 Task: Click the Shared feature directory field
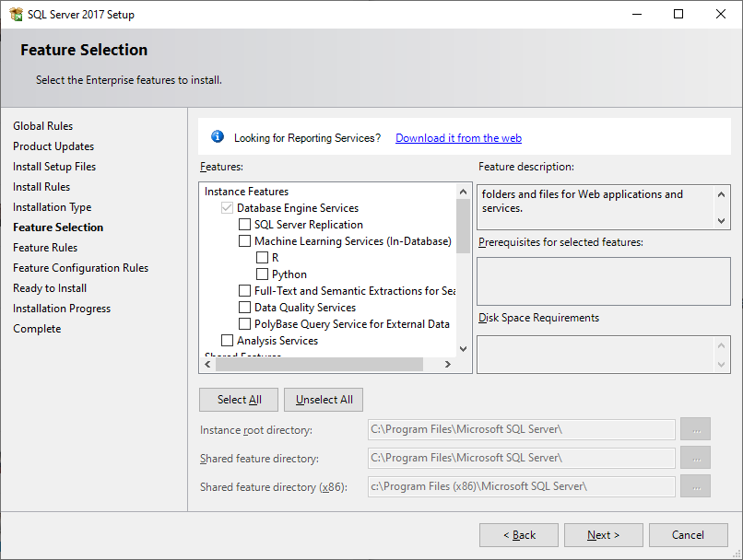pyautogui.click(x=521, y=458)
